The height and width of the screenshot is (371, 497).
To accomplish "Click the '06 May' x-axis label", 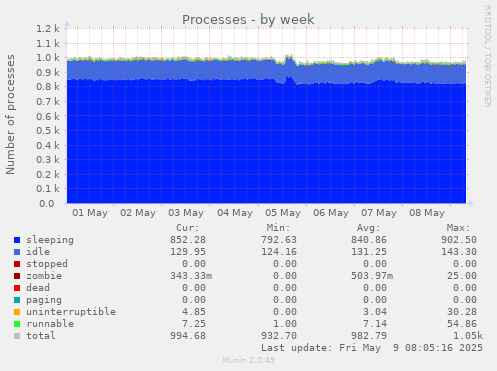I will pos(331,213).
